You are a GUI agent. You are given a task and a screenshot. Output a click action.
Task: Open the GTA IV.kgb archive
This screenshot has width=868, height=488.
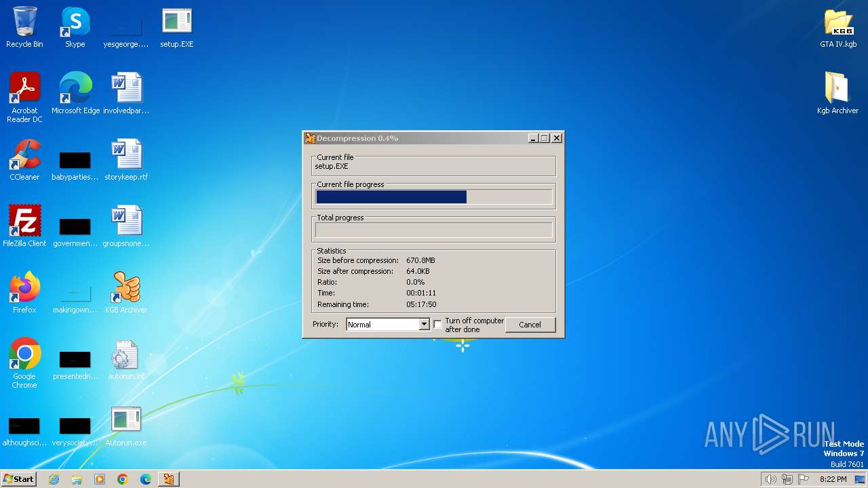click(838, 27)
